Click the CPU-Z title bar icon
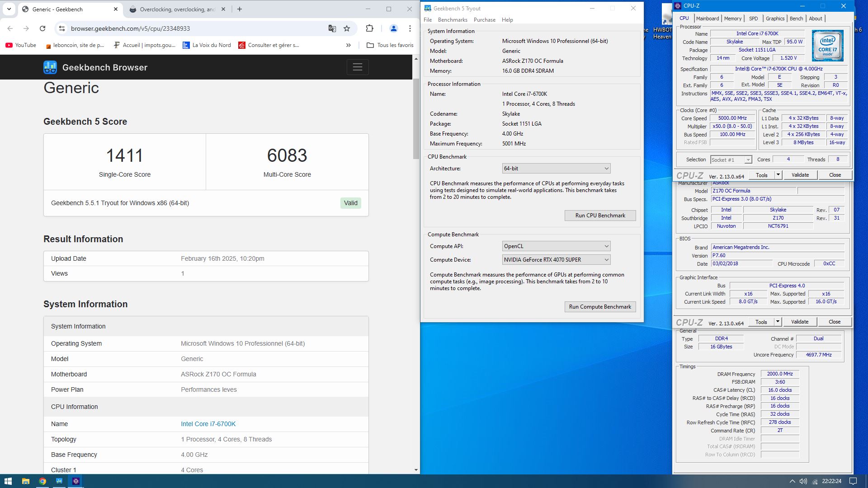The image size is (868, 488). [x=678, y=6]
